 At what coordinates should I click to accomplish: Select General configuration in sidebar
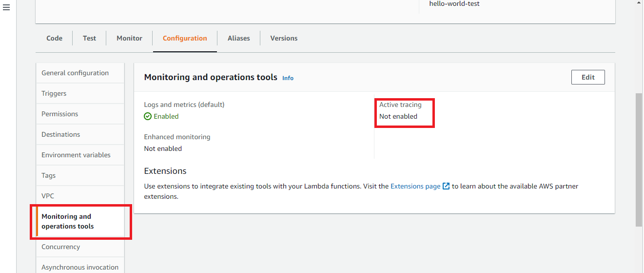click(75, 73)
